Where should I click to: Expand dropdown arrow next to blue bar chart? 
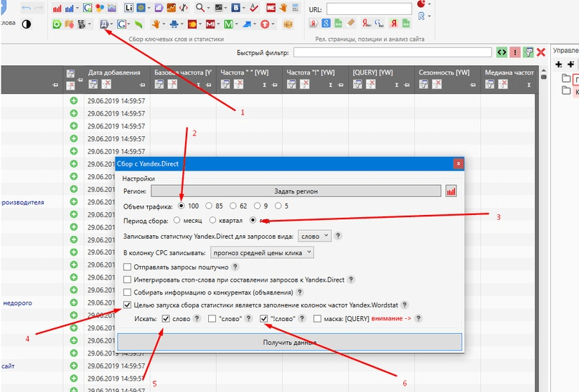[x=77, y=8]
